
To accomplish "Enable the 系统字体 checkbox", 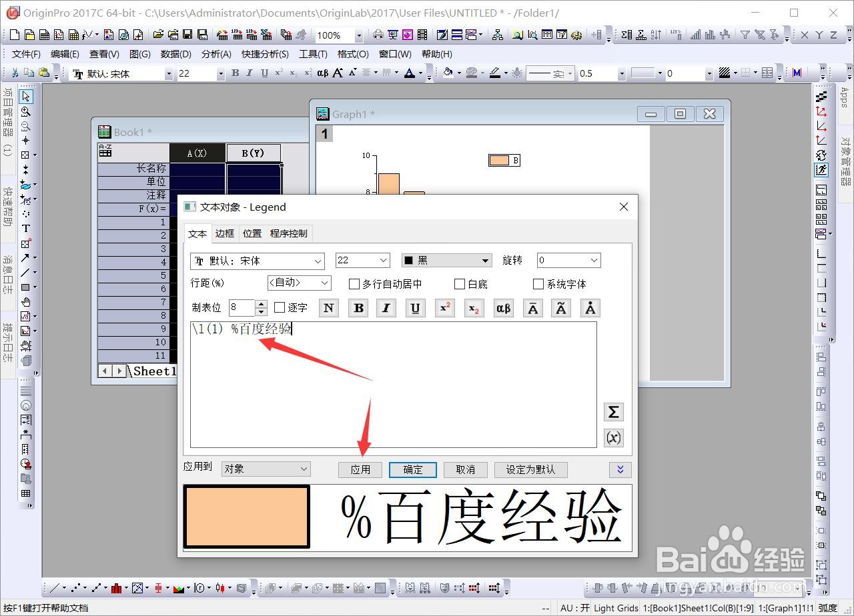I will (538, 284).
